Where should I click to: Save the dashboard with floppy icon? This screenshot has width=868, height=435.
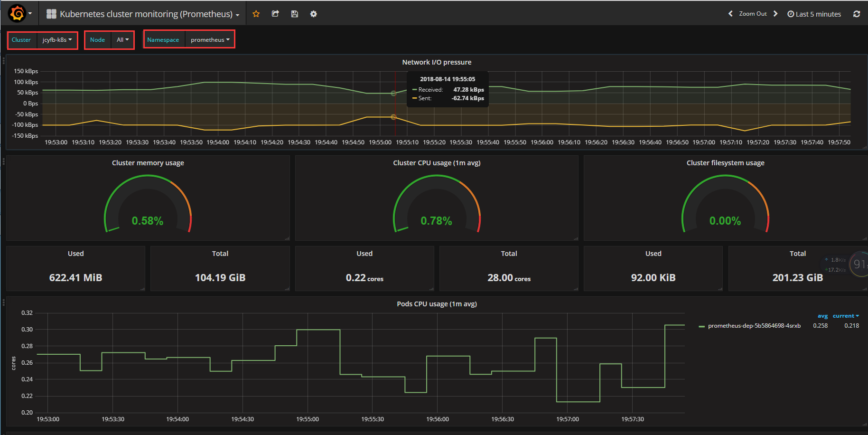[294, 14]
